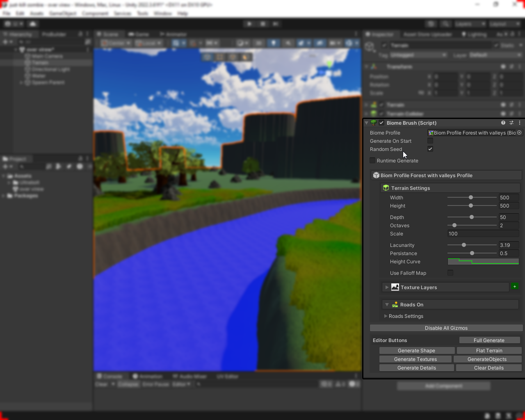
Task: Expand the Texture Layers section
Action: coord(387,287)
